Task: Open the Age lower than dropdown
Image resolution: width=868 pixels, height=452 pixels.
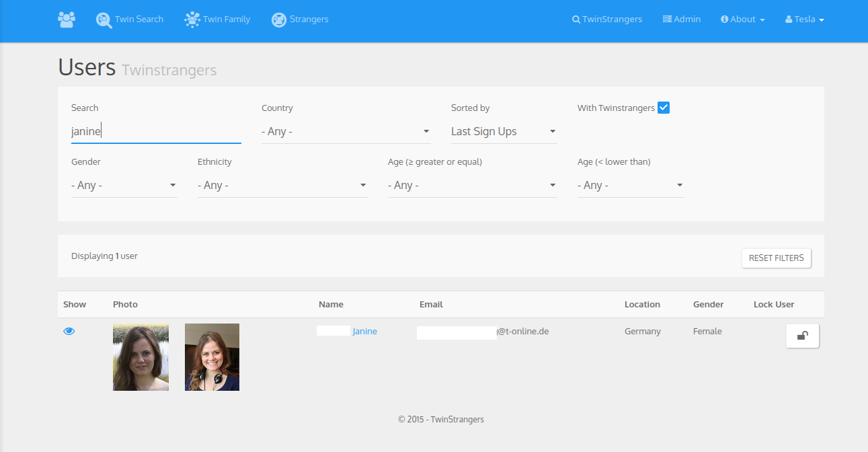Action: 631,186
